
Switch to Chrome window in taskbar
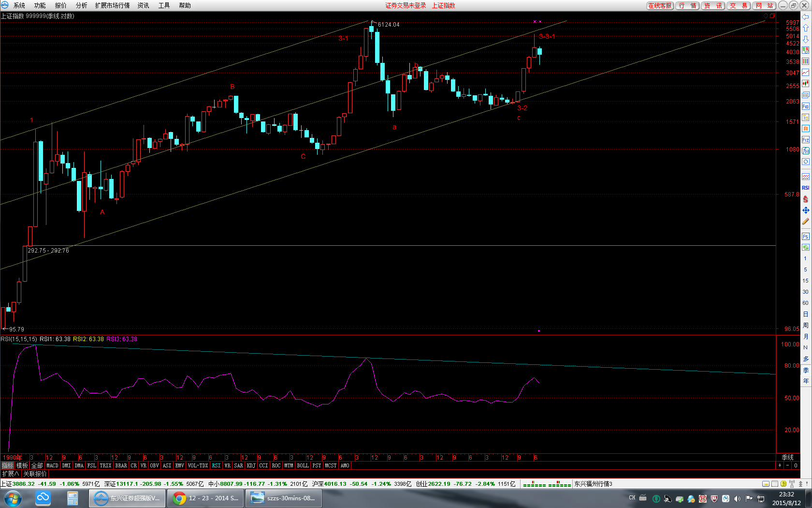click(205, 498)
